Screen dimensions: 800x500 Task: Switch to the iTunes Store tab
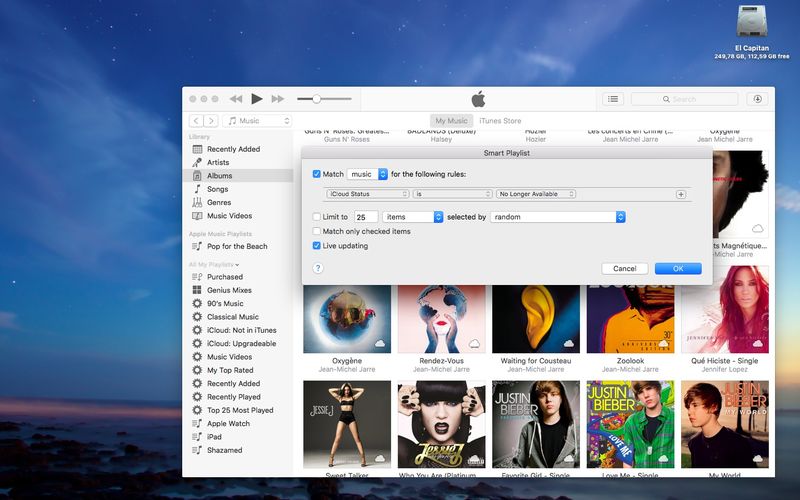500,121
